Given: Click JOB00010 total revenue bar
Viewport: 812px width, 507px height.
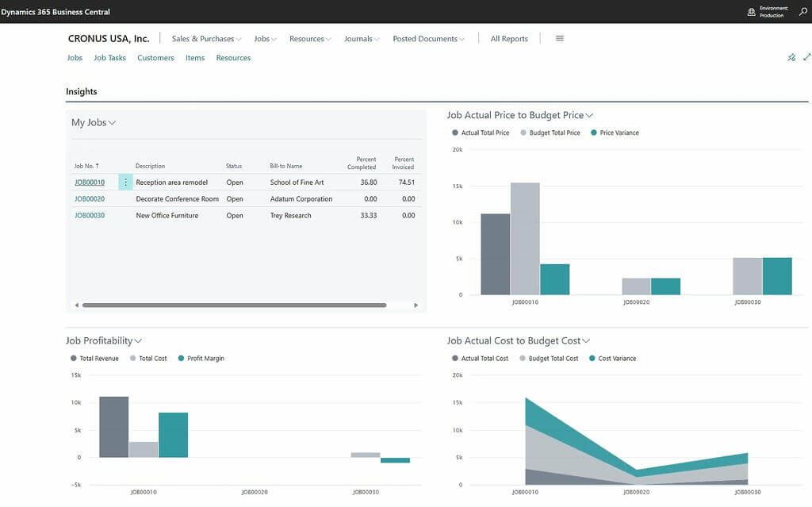Looking at the screenshot, I should click(114, 427).
